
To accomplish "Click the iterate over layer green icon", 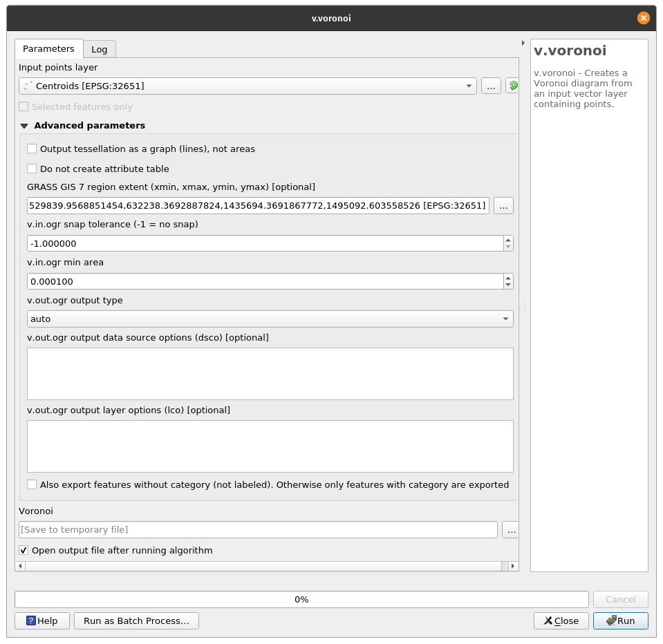I will click(512, 86).
